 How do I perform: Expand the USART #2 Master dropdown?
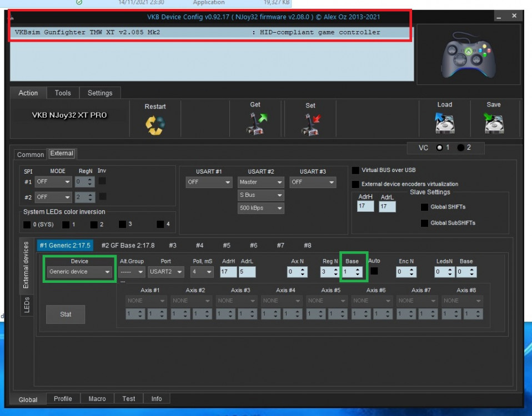[261, 182]
